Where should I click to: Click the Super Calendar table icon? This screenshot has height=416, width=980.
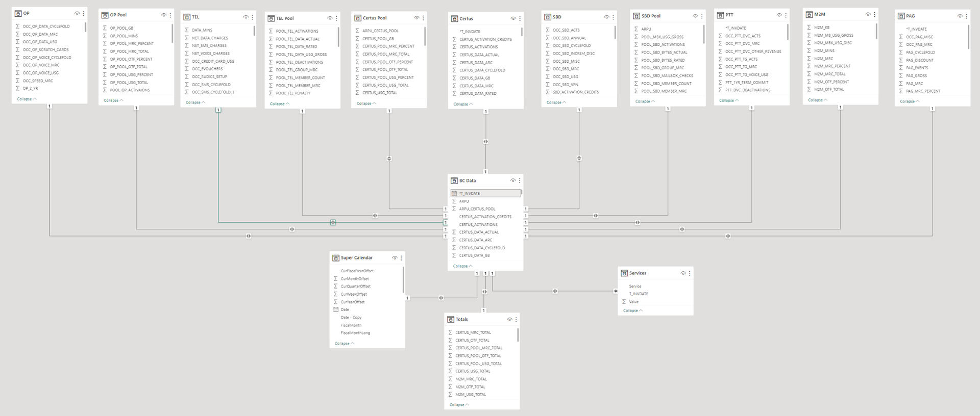pyautogui.click(x=336, y=258)
